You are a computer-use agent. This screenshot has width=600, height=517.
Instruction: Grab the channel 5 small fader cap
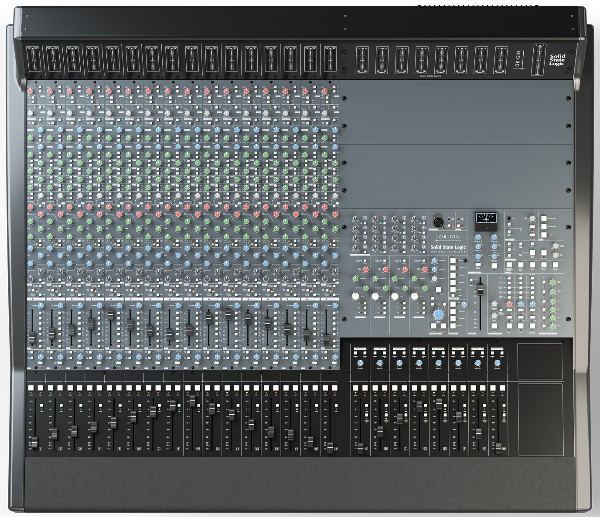tap(111, 314)
